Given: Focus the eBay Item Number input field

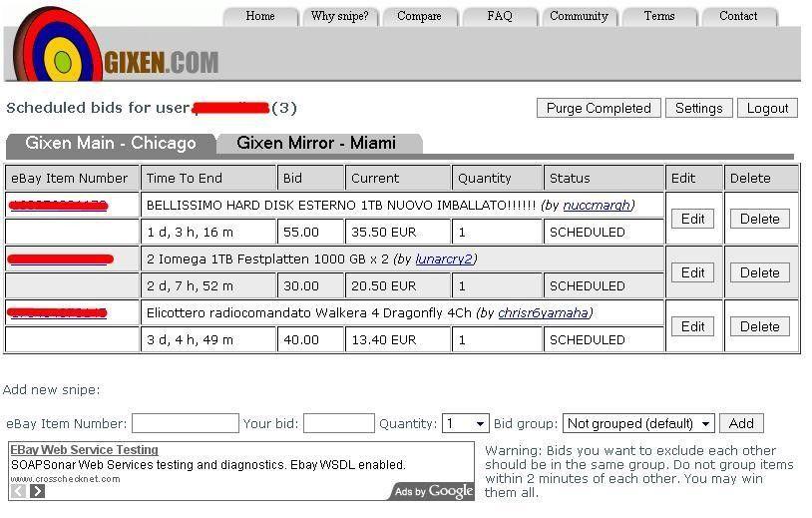Looking at the screenshot, I should coord(186,423).
